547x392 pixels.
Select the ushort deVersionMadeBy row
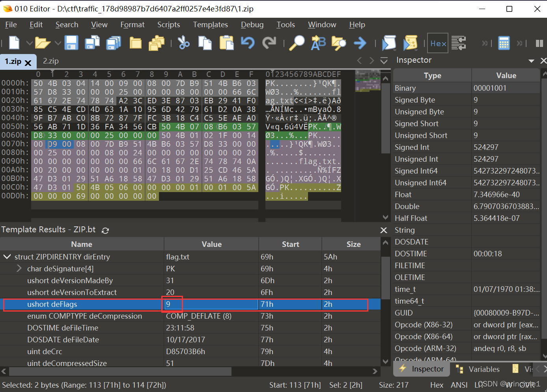190,280
